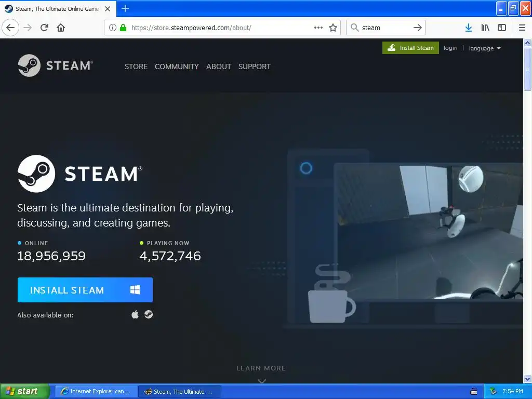The width and height of the screenshot is (532, 399).
Task: Click the playing now count 4,572,746
Action: pyautogui.click(x=170, y=256)
